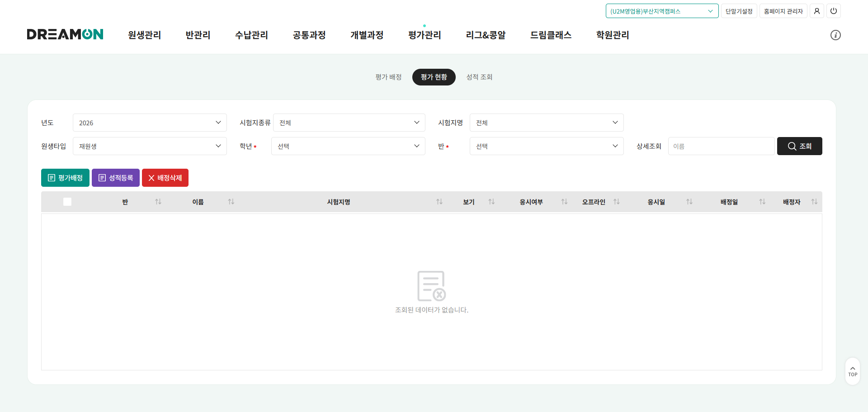Image resolution: width=868 pixels, height=412 pixels.
Task: Open the 평가관리 menu
Action: pyautogui.click(x=425, y=35)
